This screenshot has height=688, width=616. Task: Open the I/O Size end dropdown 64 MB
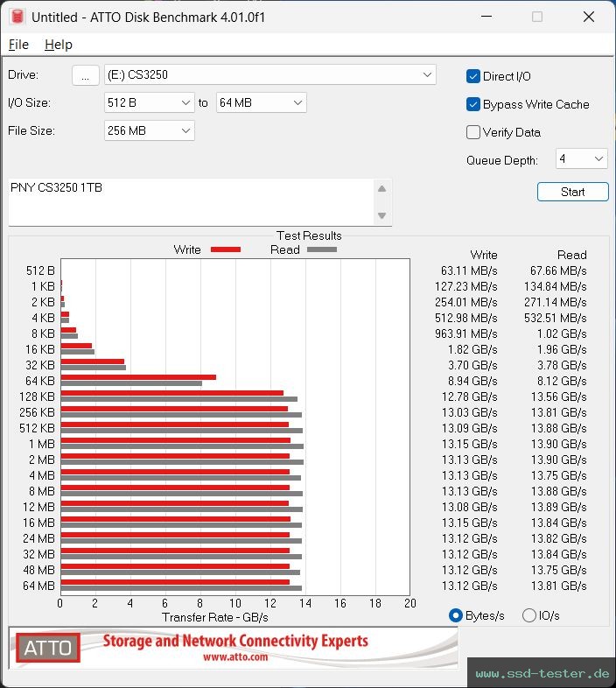point(261,102)
